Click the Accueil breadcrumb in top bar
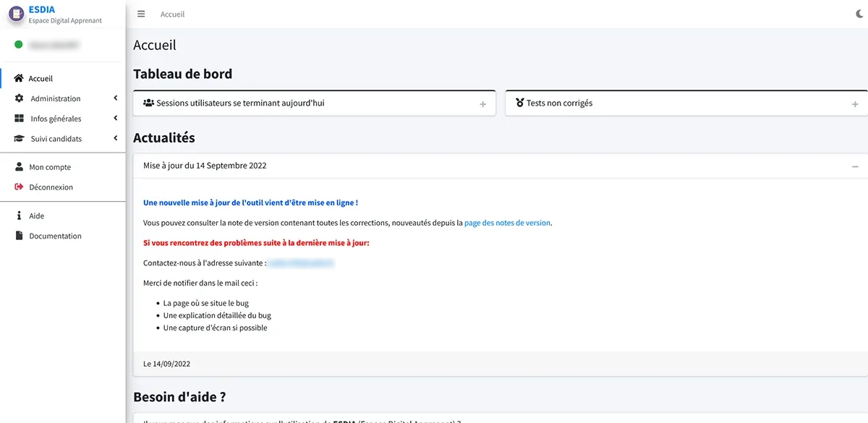This screenshot has height=423, width=868. point(172,14)
